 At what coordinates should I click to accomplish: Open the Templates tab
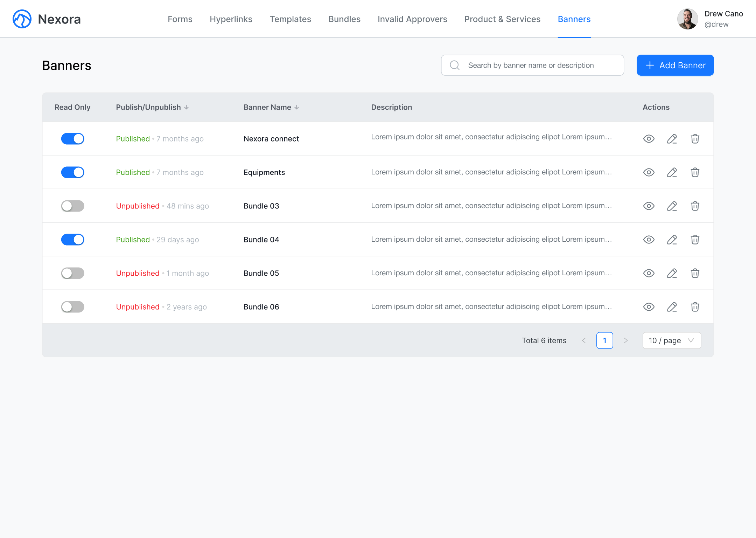(290, 19)
